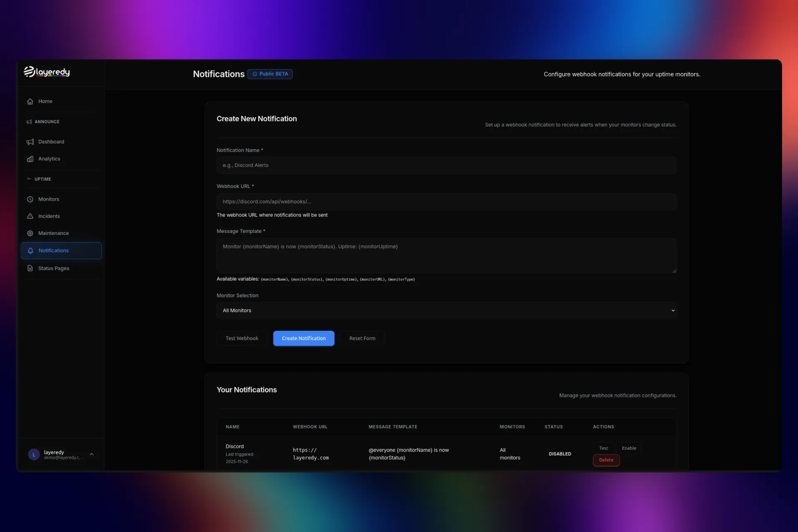
Task: Open Status Pages from sidebar
Action: [53, 268]
